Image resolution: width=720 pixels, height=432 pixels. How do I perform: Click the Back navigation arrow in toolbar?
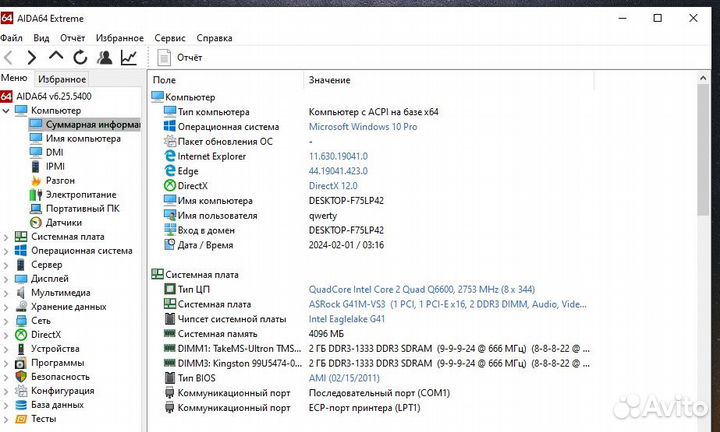click(x=9, y=58)
